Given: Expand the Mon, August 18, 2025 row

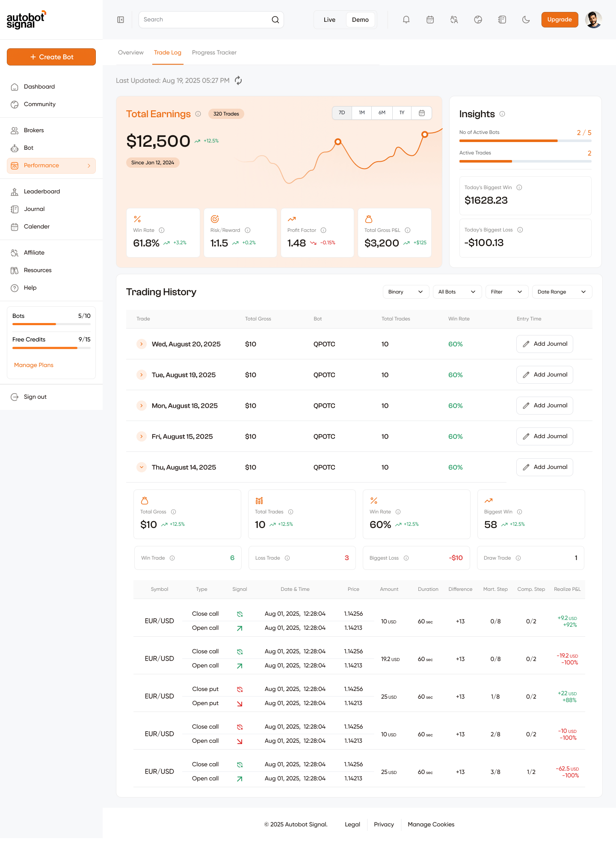Looking at the screenshot, I should [142, 406].
